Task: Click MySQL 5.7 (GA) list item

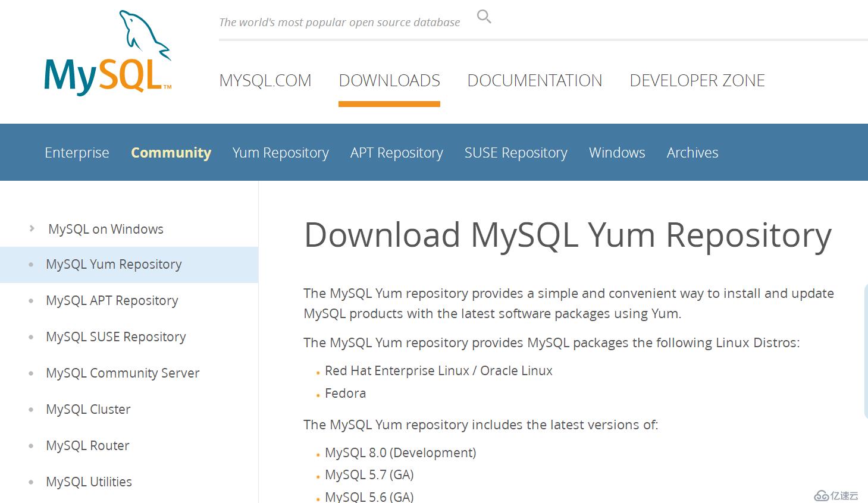Action: coord(369,474)
